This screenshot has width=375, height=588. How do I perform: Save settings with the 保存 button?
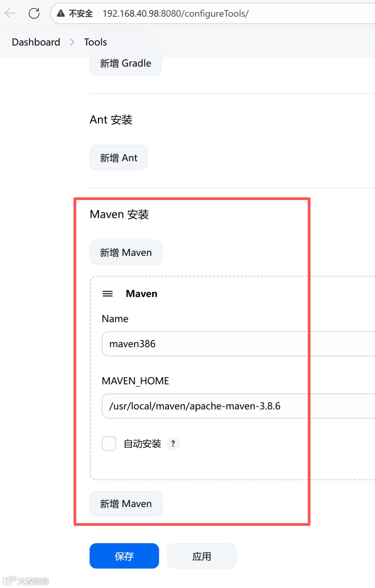pos(124,556)
